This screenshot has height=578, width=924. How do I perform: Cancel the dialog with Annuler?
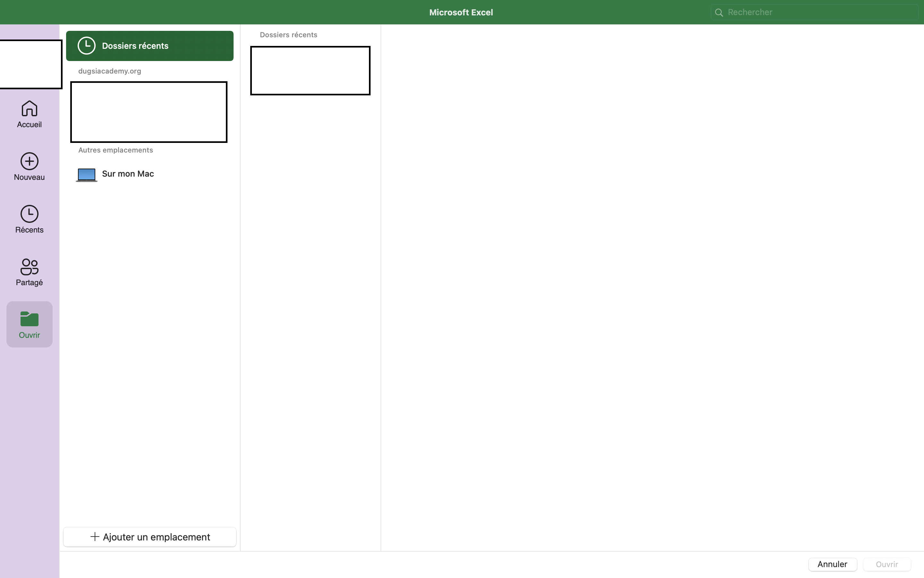tap(832, 564)
